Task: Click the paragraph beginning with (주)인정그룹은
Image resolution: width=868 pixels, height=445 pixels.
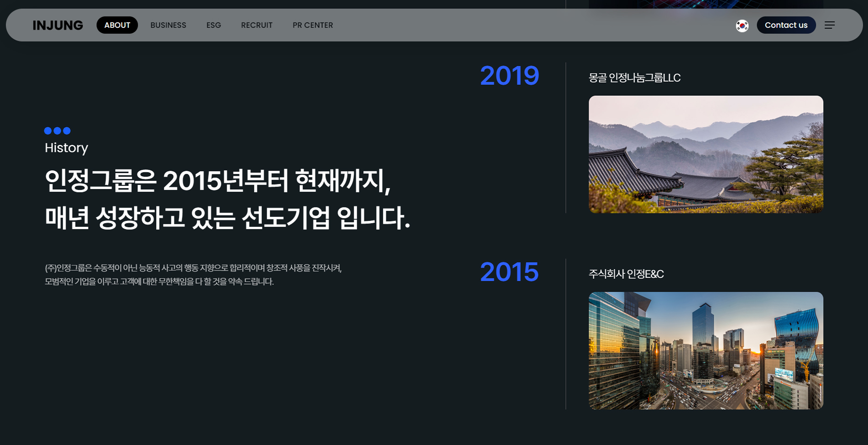Action: point(193,275)
